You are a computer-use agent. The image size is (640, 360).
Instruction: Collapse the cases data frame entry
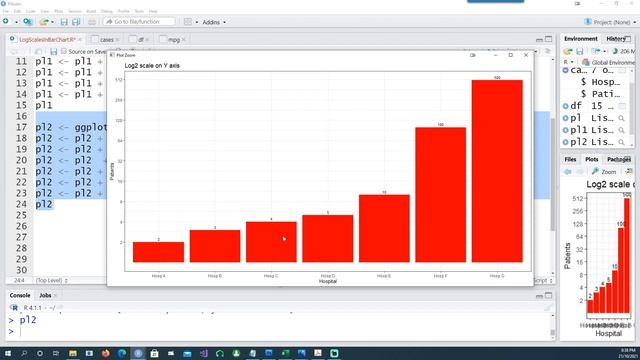(x=565, y=70)
